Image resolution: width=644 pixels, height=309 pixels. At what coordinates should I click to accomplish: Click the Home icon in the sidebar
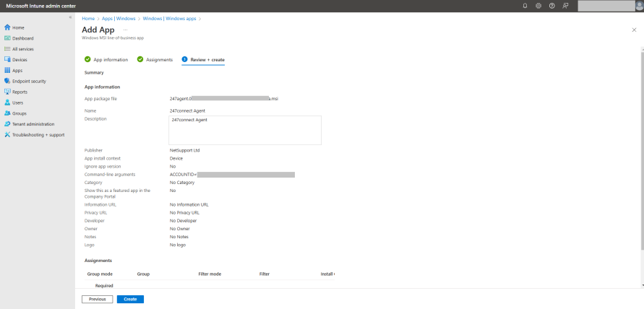tap(7, 27)
